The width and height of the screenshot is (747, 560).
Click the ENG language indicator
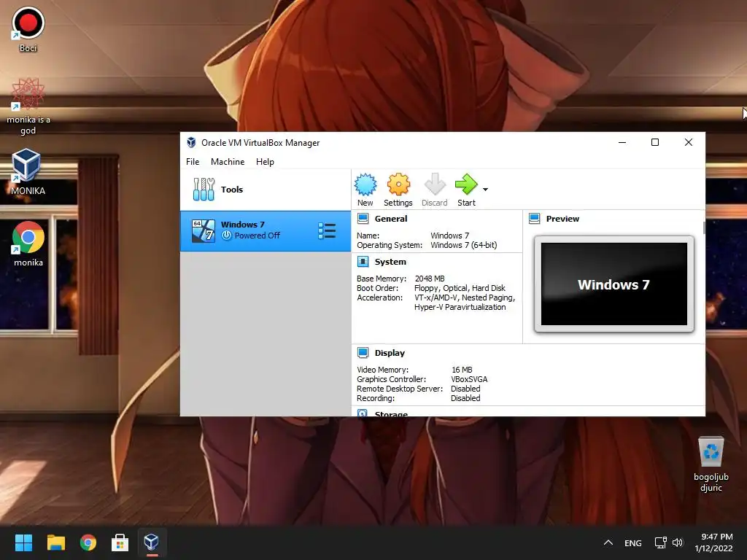click(x=632, y=543)
